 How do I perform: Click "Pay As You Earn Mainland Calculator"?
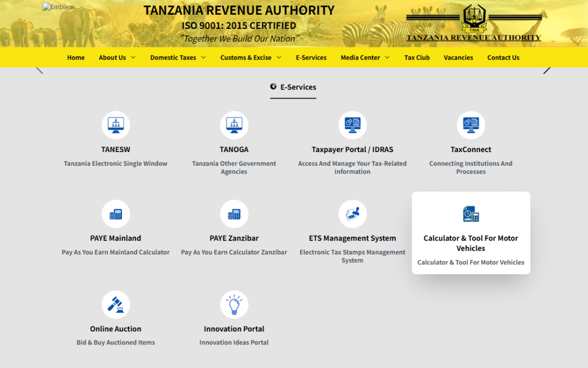(x=115, y=252)
